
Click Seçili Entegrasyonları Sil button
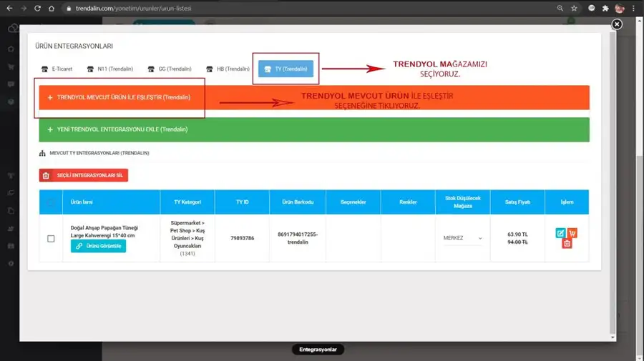coord(84,175)
